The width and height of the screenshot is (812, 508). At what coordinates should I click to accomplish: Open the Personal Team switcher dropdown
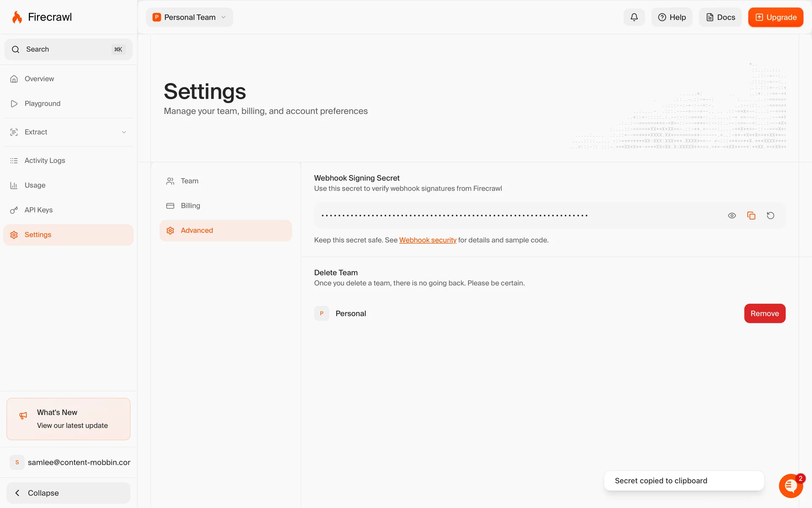[189, 17]
